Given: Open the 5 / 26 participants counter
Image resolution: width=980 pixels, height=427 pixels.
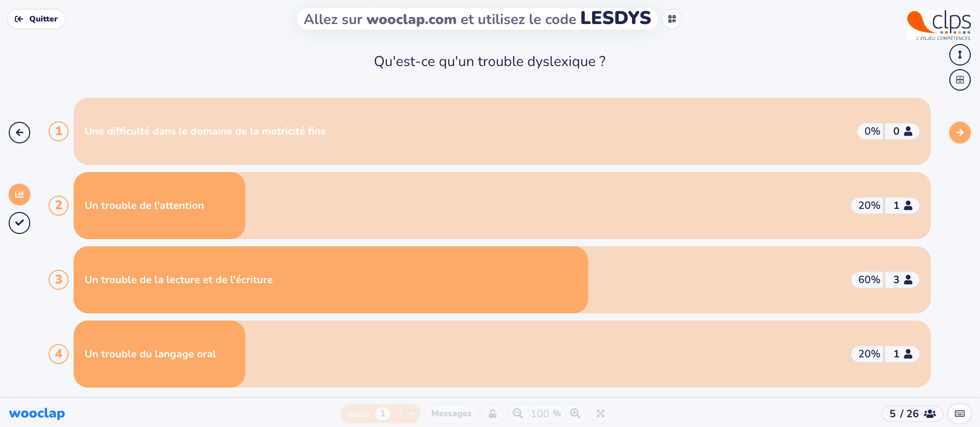Looking at the screenshot, I should pyautogui.click(x=912, y=413).
